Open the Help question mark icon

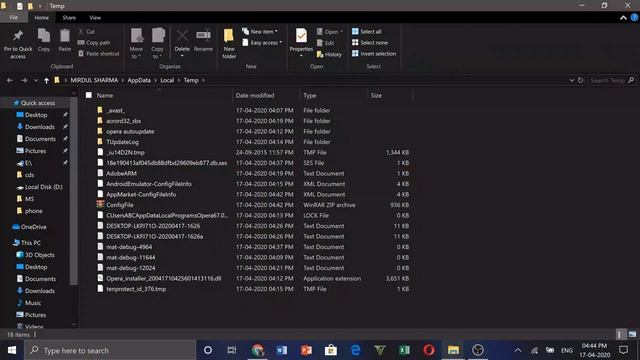634,18
